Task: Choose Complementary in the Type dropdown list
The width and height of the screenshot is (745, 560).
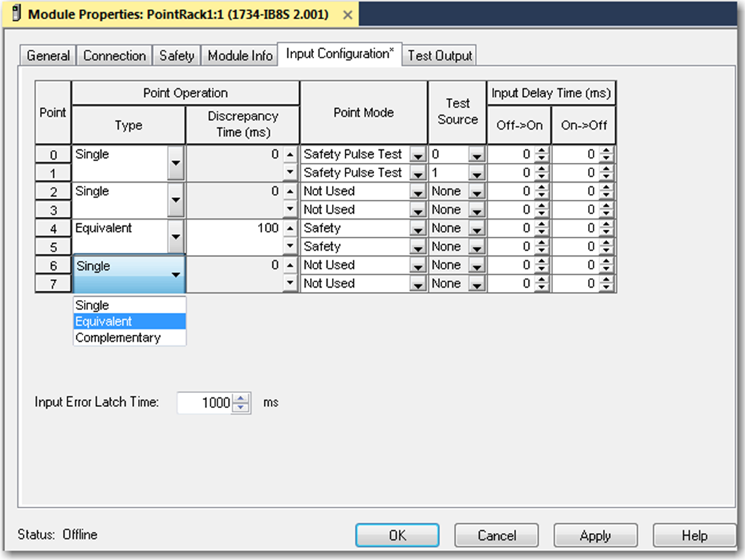Action: pos(129,338)
